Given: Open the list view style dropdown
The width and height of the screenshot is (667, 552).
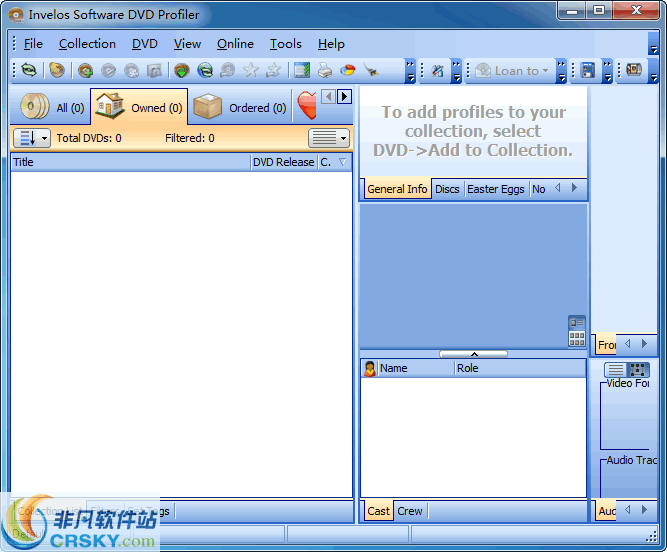Looking at the screenshot, I should click(329, 138).
